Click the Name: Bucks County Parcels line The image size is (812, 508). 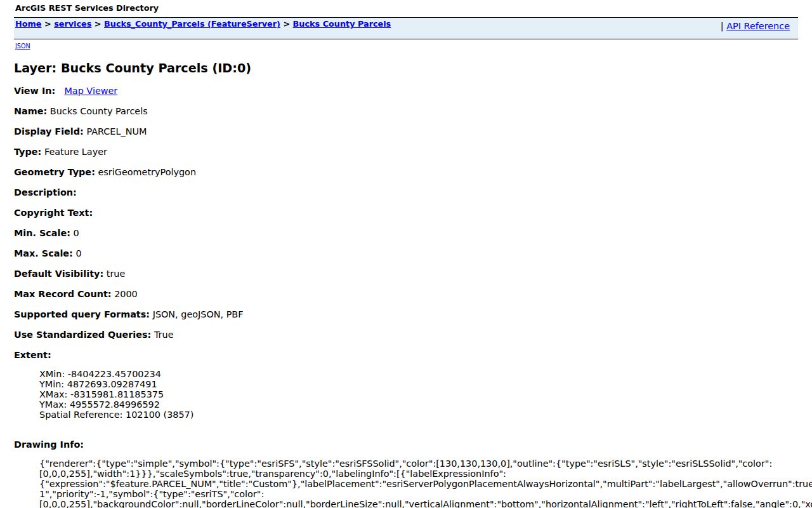coord(81,111)
